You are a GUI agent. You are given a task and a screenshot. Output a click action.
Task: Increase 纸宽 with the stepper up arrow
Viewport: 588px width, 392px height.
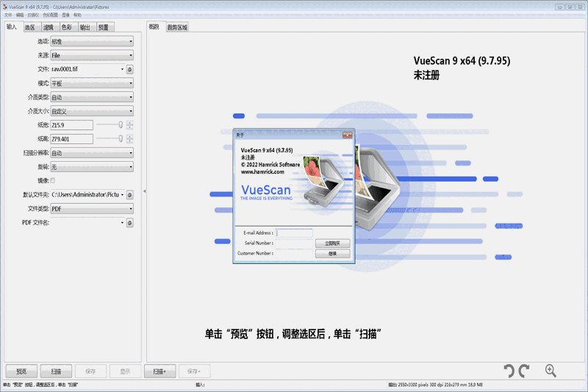click(130, 123)
